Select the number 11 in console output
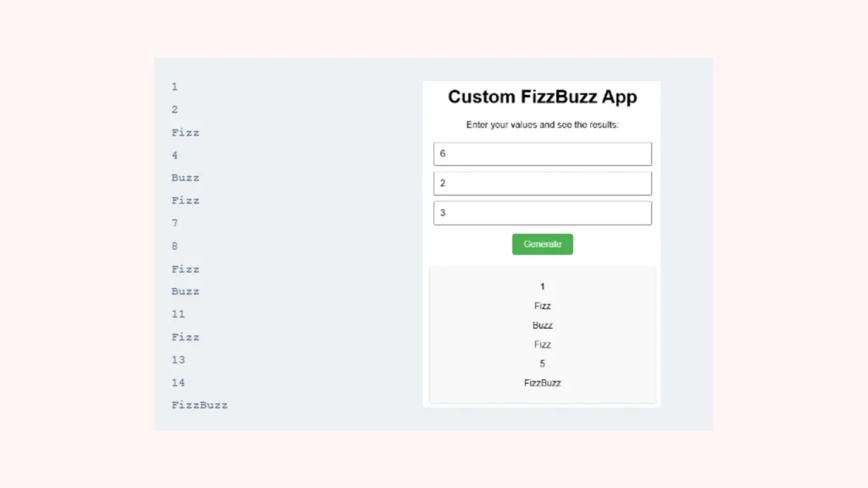 [178, 313]
